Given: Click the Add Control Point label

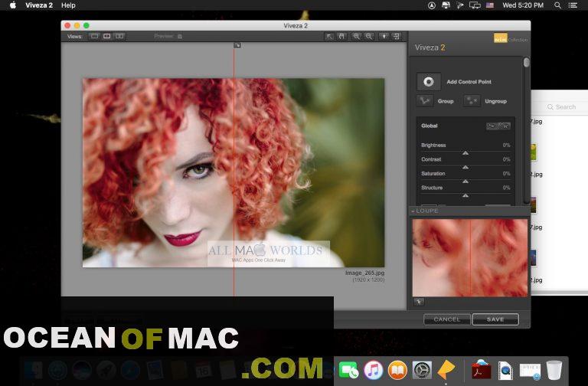Looking at the screenshot, I should (x=469, y=82).
